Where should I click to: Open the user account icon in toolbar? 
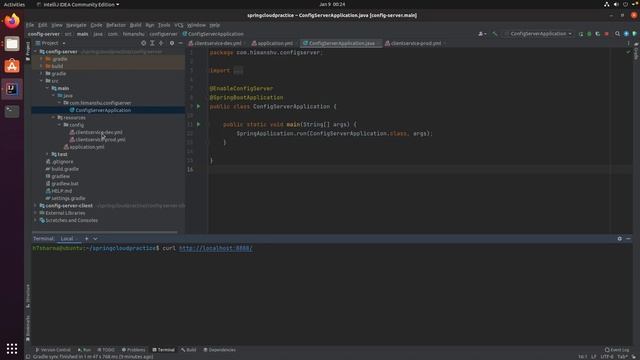tap(482, 34)
